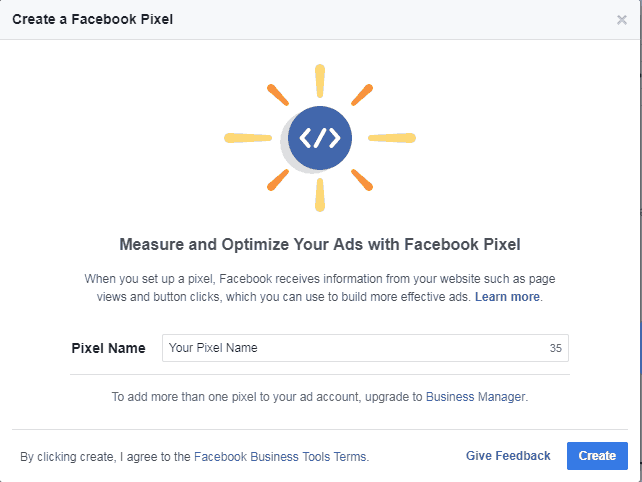Screen dimensions: 642x482
Task: Click the yellow ray above the code icon
Action: 320,81
